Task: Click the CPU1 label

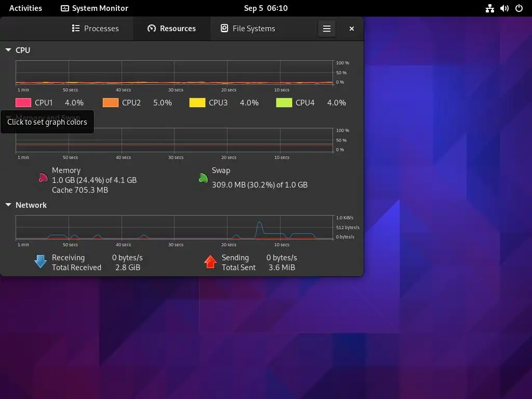Action: 44,102
